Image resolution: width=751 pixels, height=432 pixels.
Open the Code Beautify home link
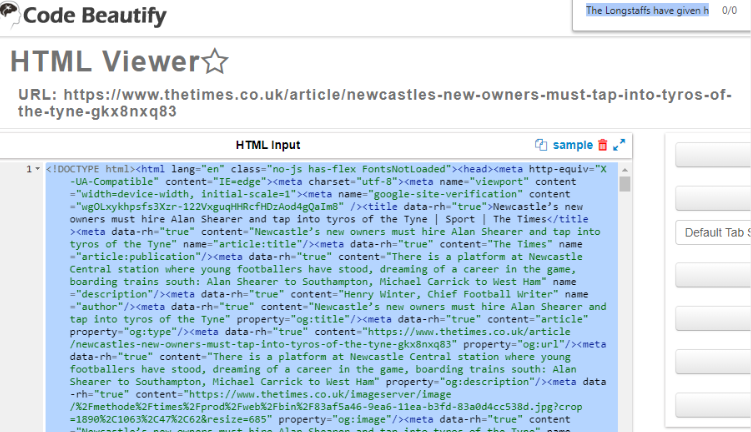coord(94,15)
